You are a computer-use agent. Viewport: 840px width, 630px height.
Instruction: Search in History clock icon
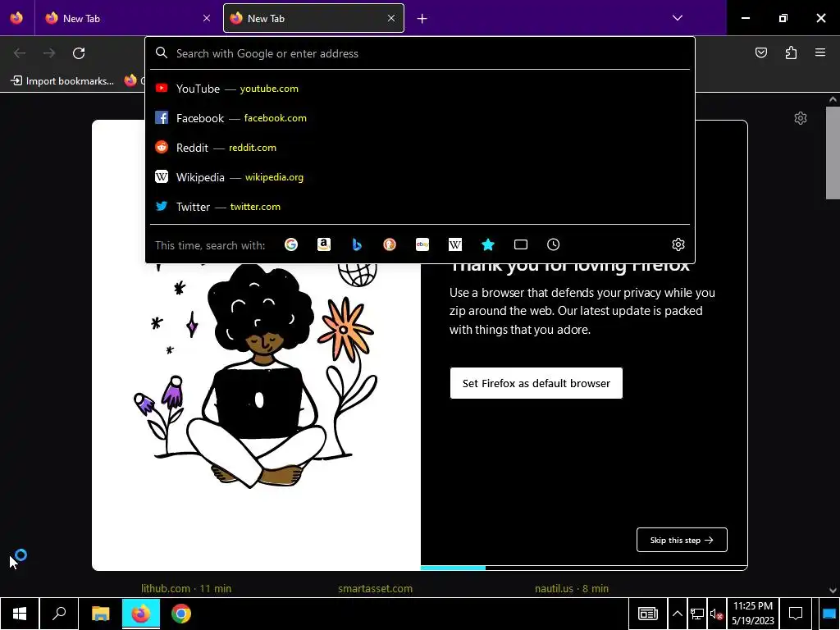pos(554,244)
